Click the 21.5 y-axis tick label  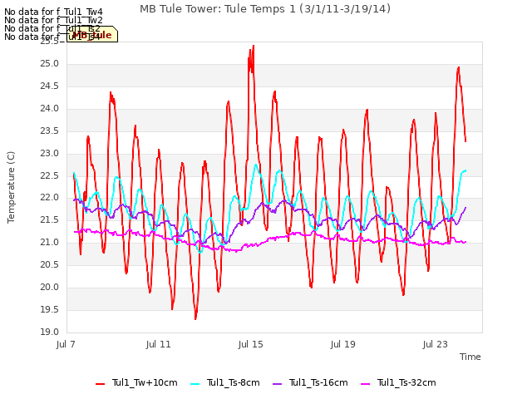click(50, 219)
